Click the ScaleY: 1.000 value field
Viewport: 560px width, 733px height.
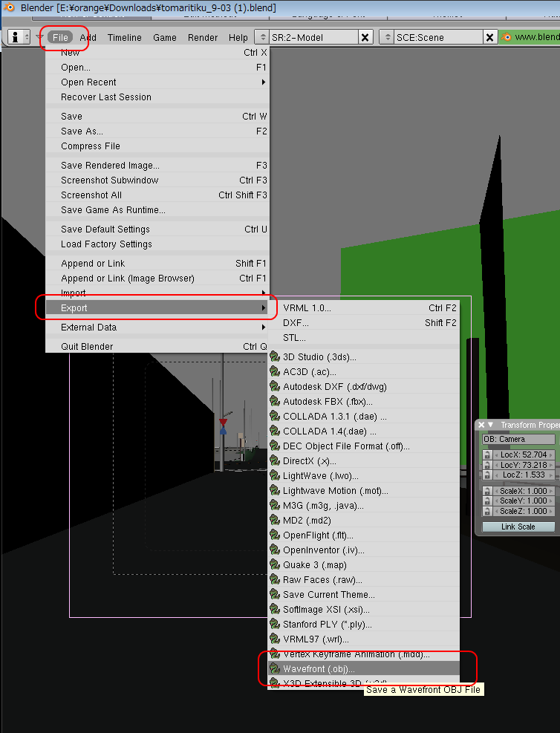524,501
